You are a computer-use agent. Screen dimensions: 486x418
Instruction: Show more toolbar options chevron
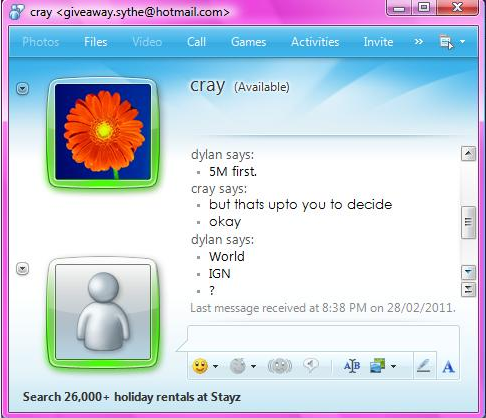(419, 42)
